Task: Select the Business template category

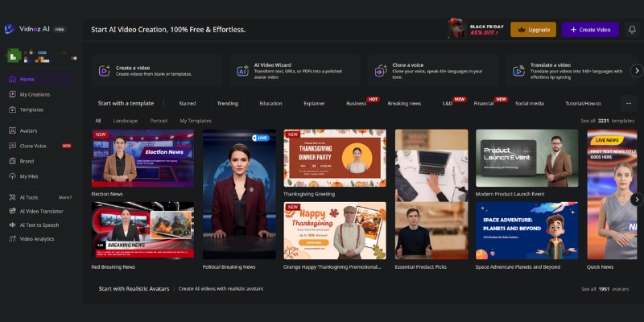Action: [x=356, y=104]
